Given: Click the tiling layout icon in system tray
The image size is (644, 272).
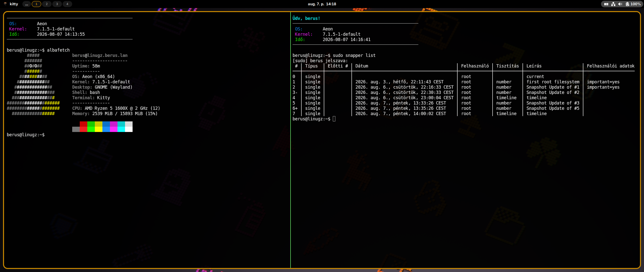Looking at the screenshot, I should 606,4.
